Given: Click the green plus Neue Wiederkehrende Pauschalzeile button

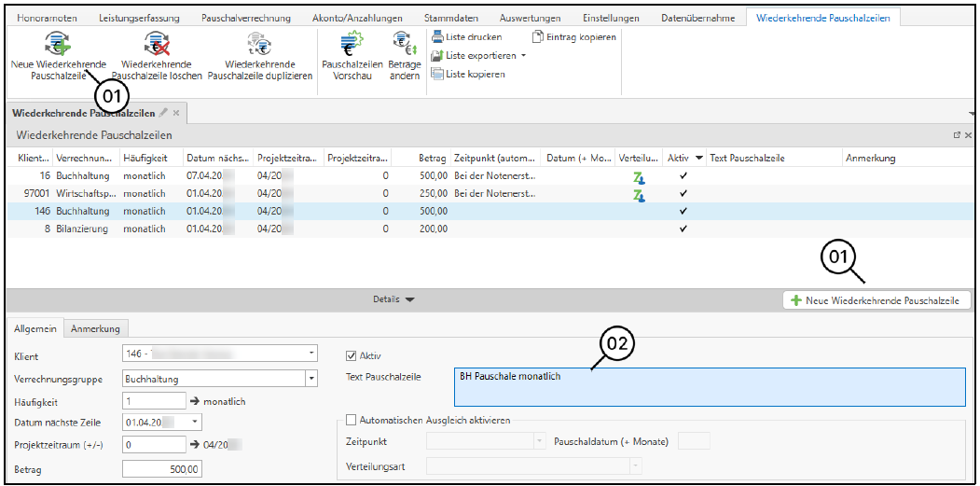Looking at the screenshot, I should click(x=877, y=300).
